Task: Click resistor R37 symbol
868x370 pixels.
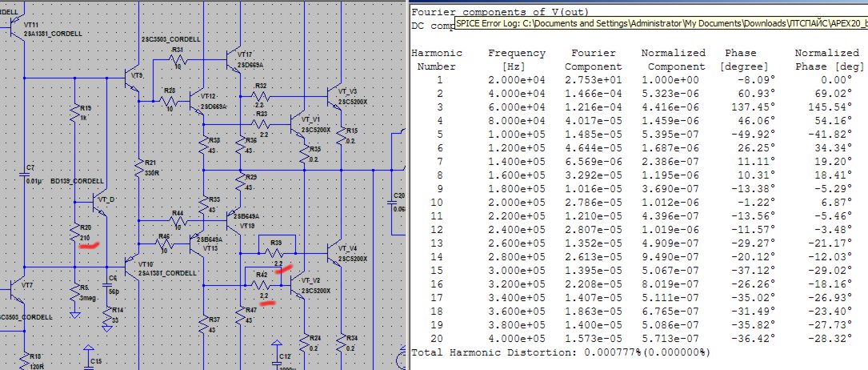Action: click(x=206, y=325)
